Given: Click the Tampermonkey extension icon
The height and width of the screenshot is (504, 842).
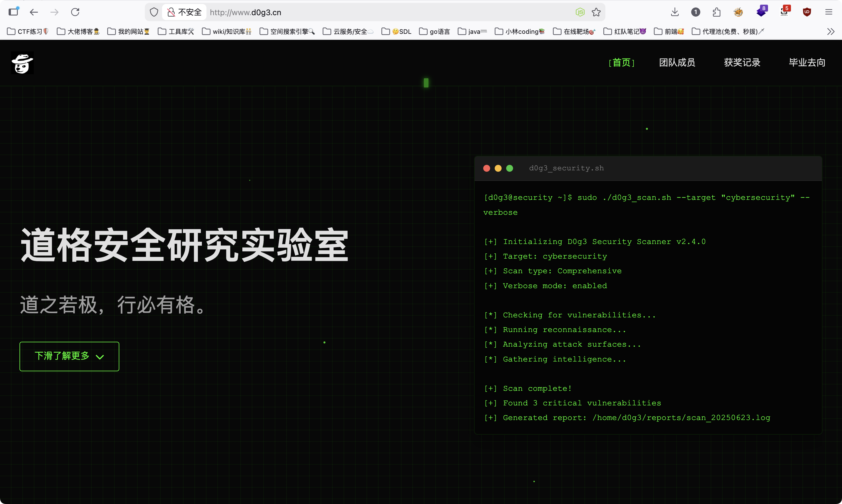Looking at the screenshot, I should (x=738, y=12).
